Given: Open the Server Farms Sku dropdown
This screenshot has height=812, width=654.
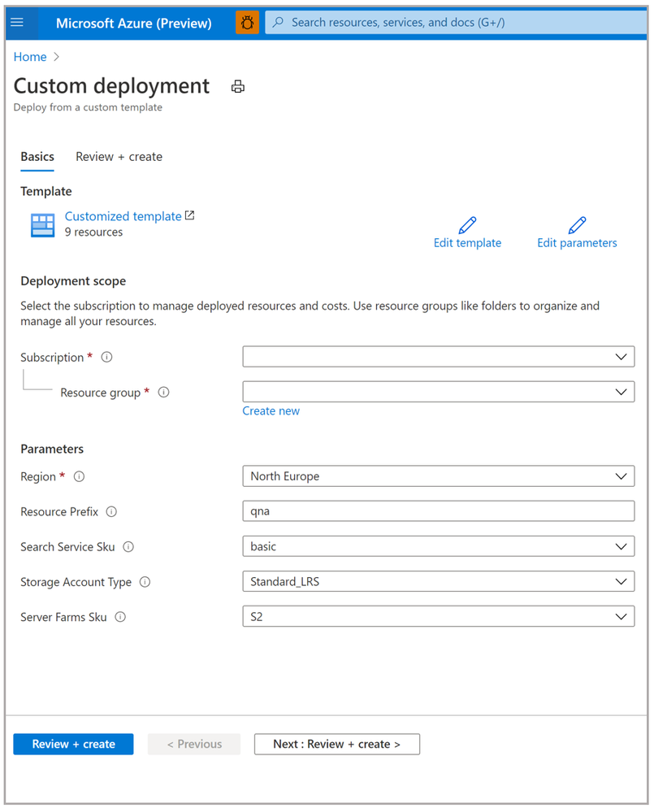Looking at the screenshot, I should click(438, 617).
